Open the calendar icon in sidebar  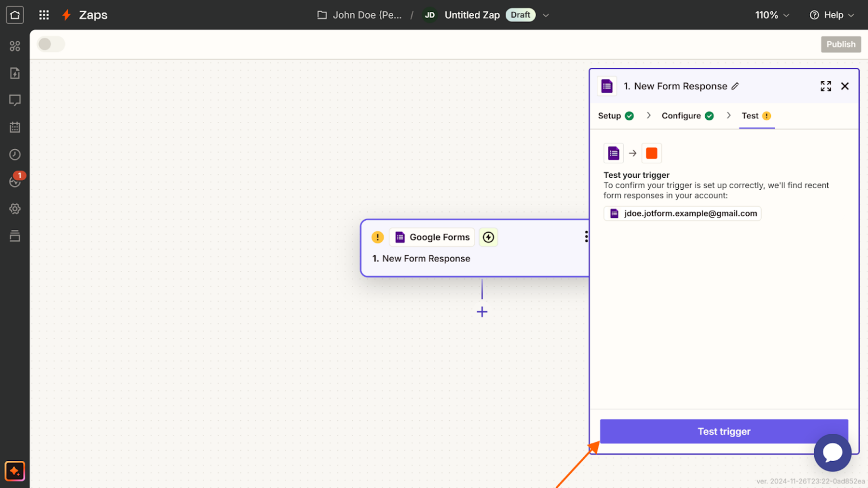[15, 127]
